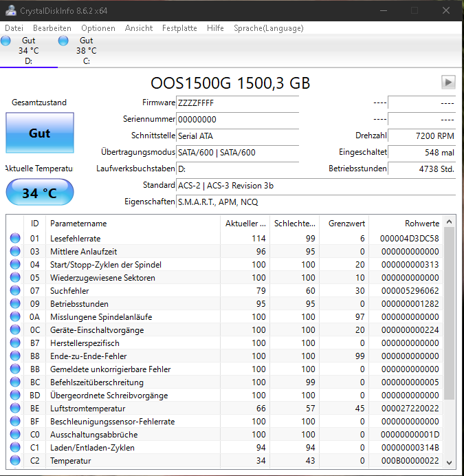Open the Datei menu

point(14,28)
